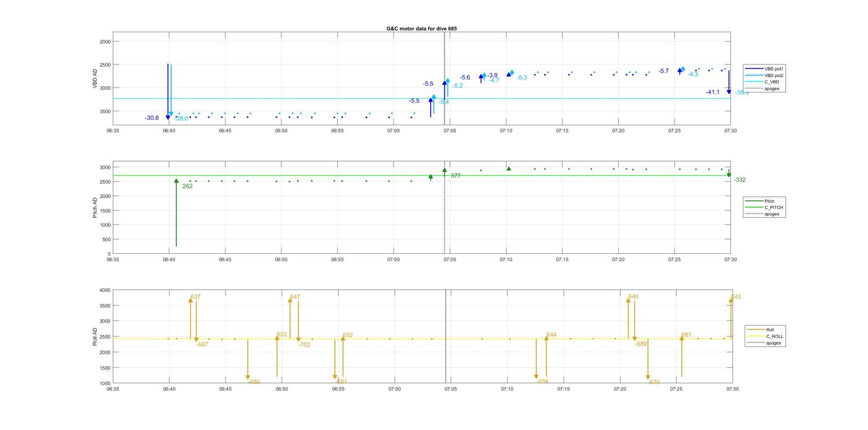Click the "647" roll data label
The image size is (868, 430).
click(295, 297)
